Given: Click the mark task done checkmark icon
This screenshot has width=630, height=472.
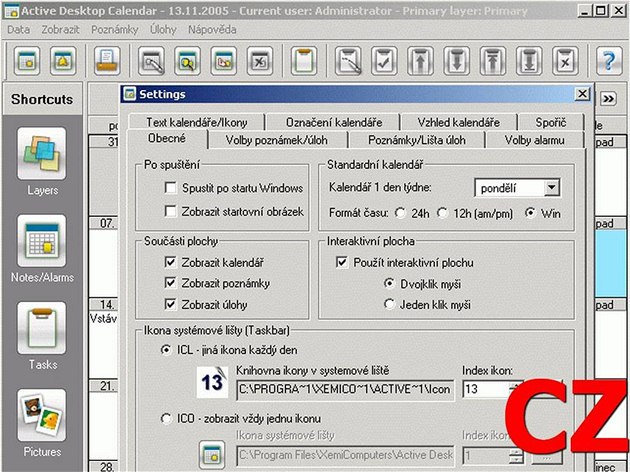Looking at the screenshot, I should [x=384, y=61].
